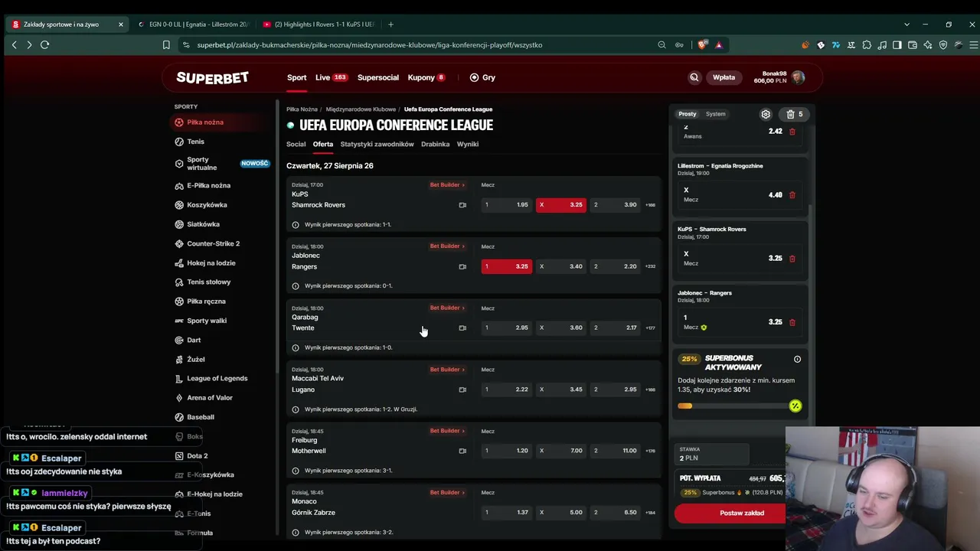Click the account avatar next to Bonak98
Viewport: 980px width, 551px height.
[x=799, y=77]
